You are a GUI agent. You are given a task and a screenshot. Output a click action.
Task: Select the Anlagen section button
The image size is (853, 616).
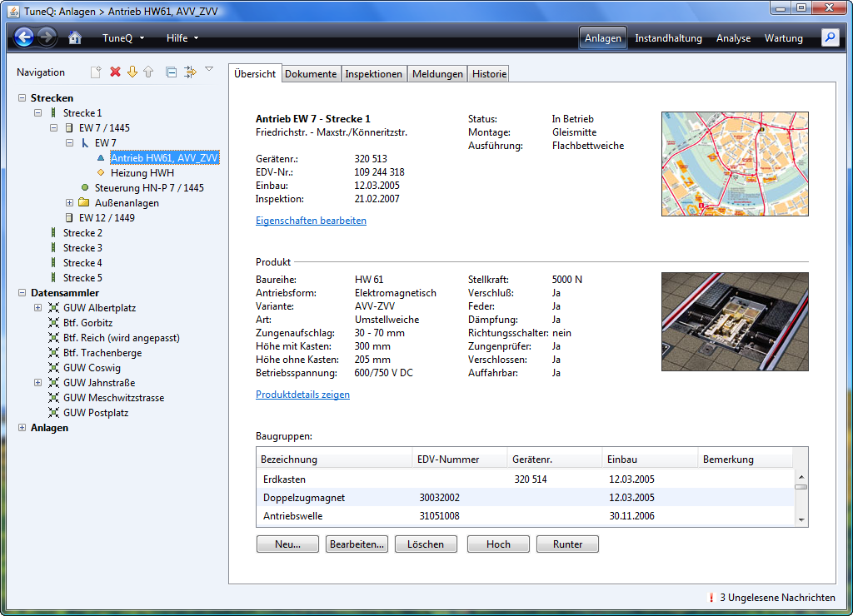point(603,38)
